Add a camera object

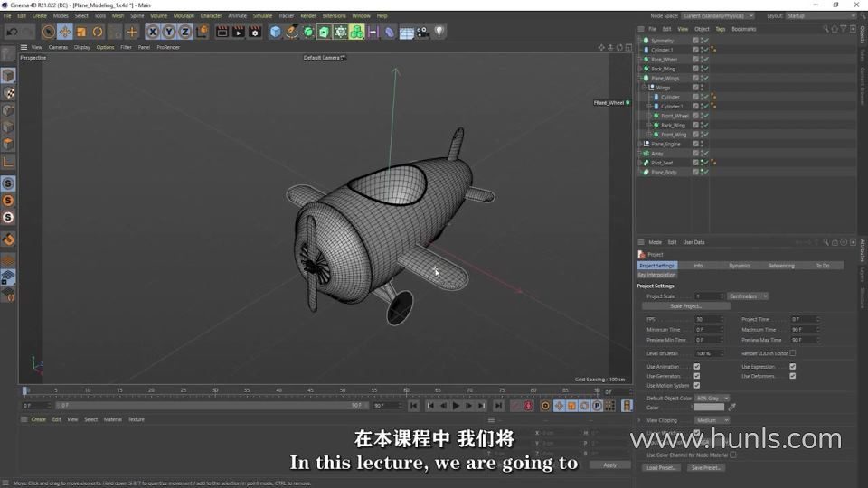coord(422,33)
